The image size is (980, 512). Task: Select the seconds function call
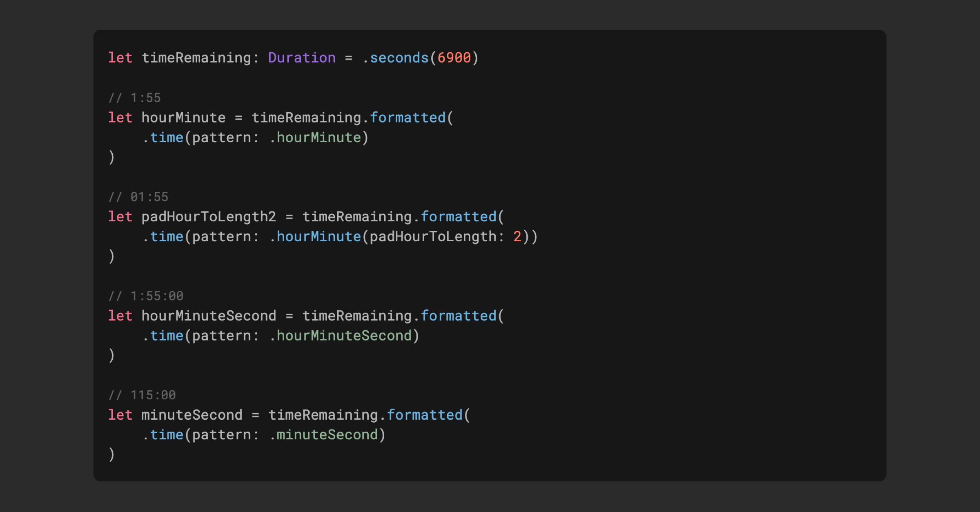tap(397, 58)
